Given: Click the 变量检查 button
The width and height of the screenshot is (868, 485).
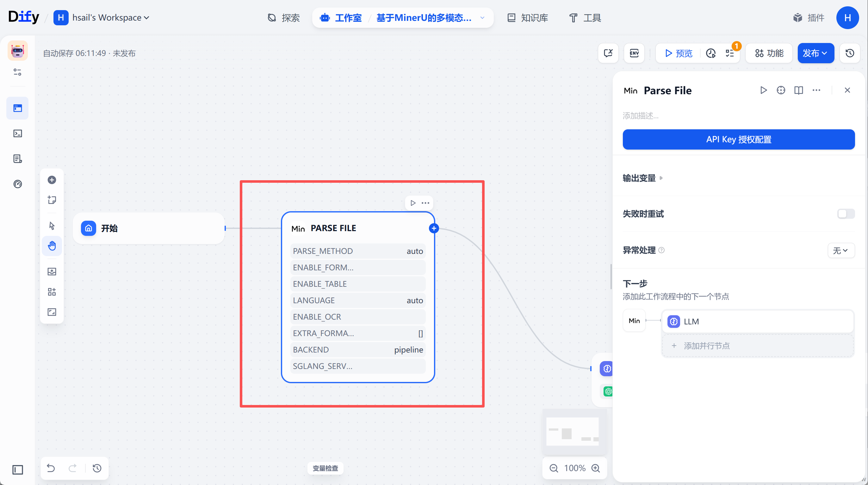Looking at the screenshot, I should [325, 468].
